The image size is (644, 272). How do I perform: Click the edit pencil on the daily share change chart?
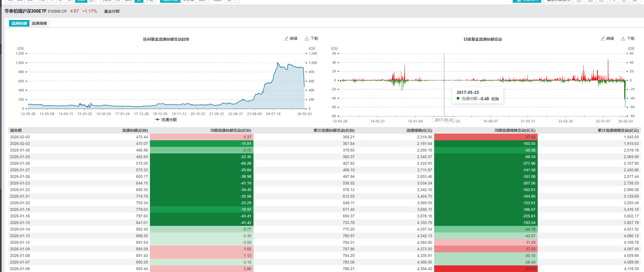603,38
